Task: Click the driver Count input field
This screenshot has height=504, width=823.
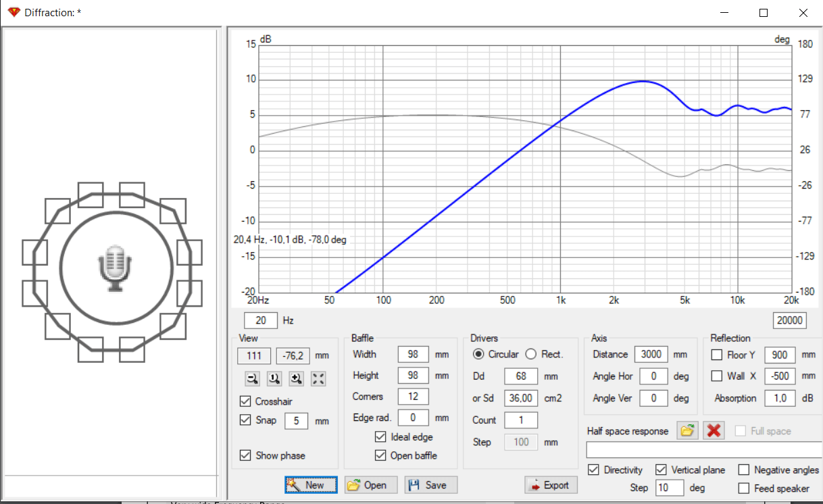Action: pyautogui.click(x=520, y=420)
